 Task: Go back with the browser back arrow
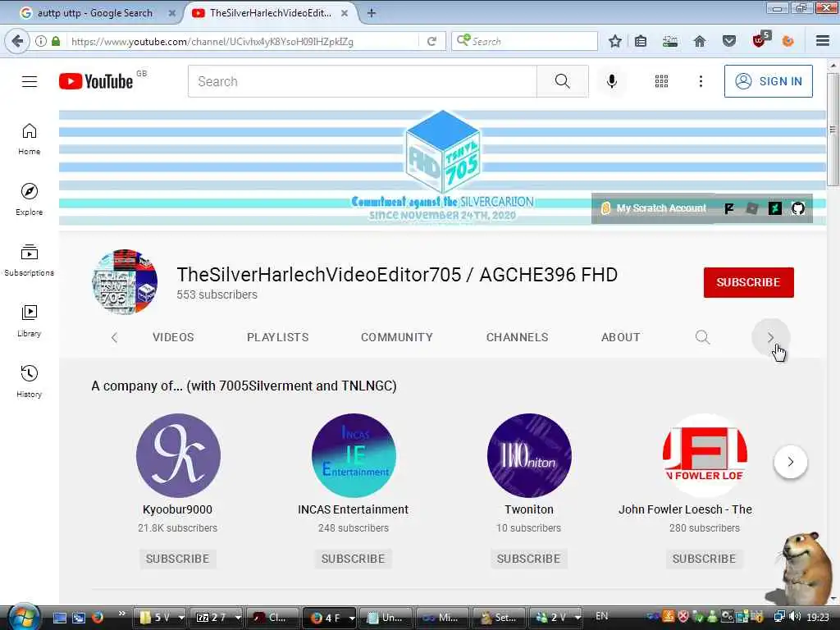click(x=16, y=41)
